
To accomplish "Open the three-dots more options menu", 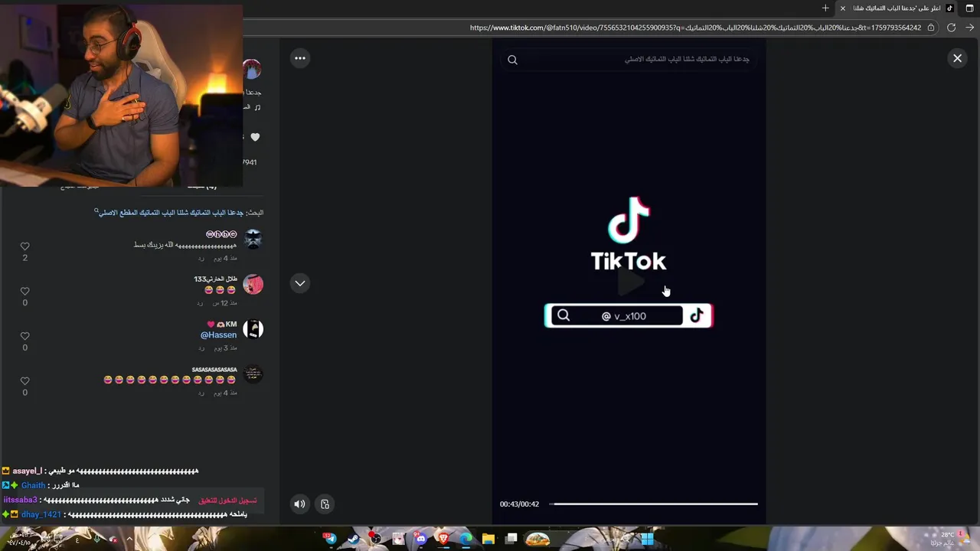I will (x=300, y=58).
